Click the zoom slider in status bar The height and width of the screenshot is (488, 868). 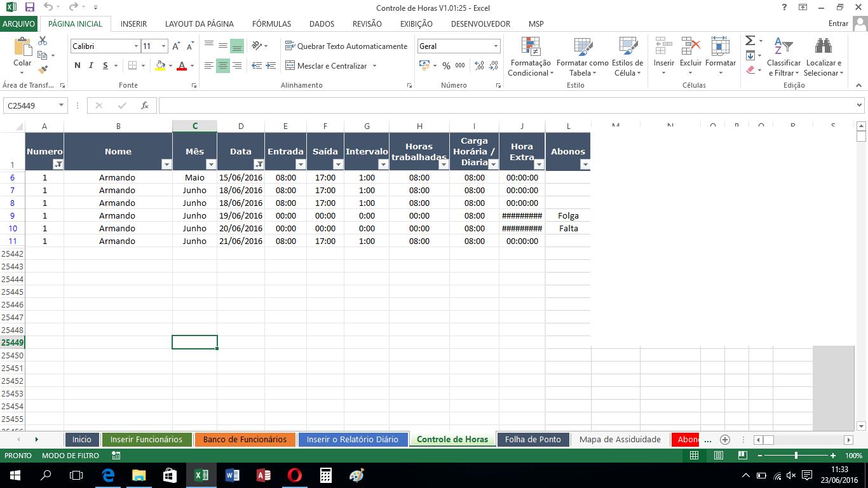pyautogui.click(x=796, y=456)
